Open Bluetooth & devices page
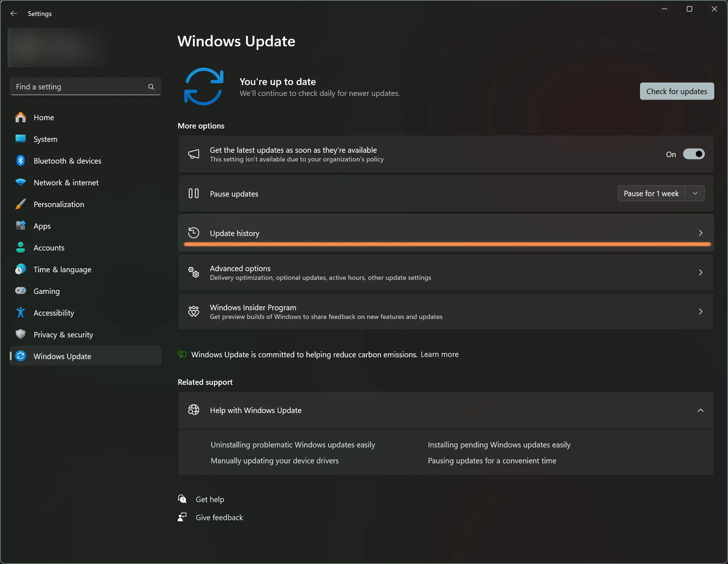728x564 pixels. coord(86,161)
